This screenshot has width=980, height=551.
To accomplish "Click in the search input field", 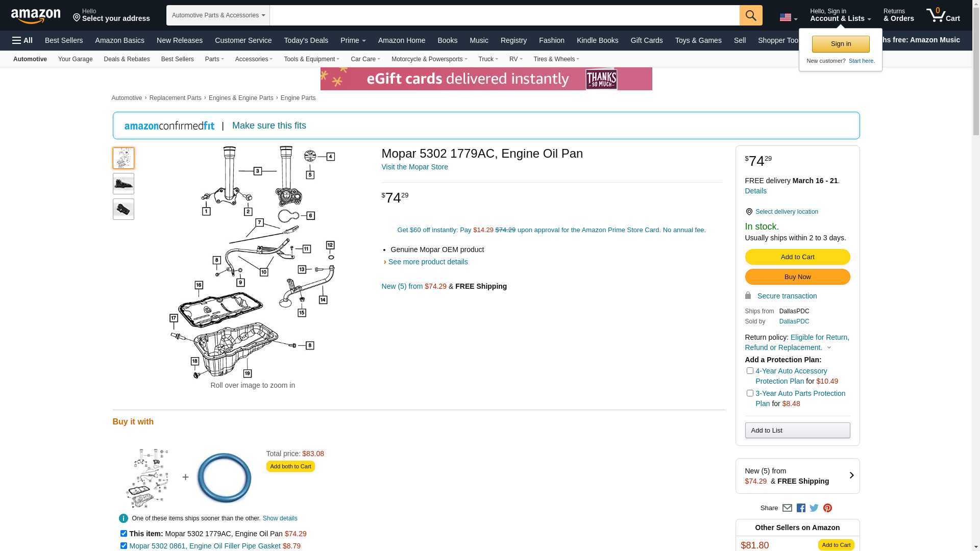I will [504, 15].
